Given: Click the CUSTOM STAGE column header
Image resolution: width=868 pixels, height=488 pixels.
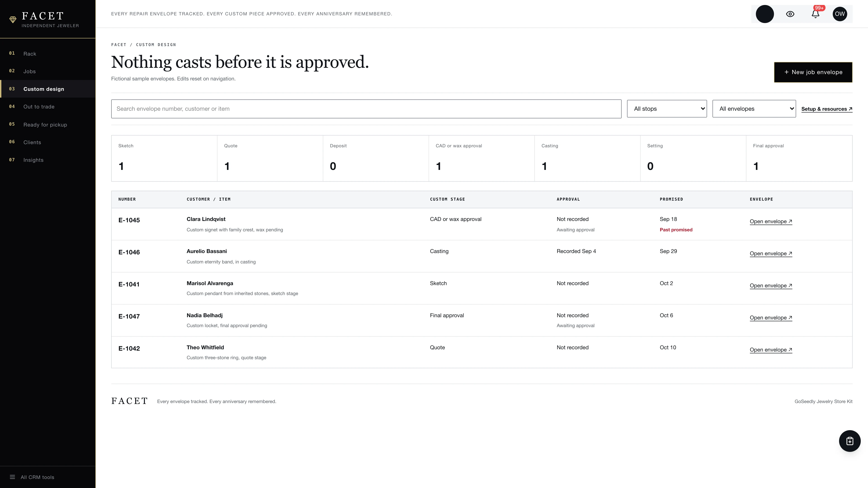Looking at the screenshot, I should click(447, 199).
